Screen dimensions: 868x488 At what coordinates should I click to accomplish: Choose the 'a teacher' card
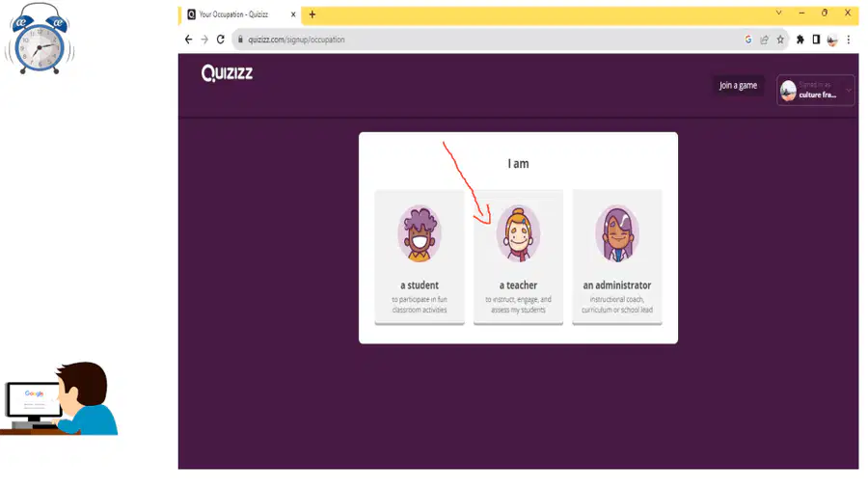[518, 258]
